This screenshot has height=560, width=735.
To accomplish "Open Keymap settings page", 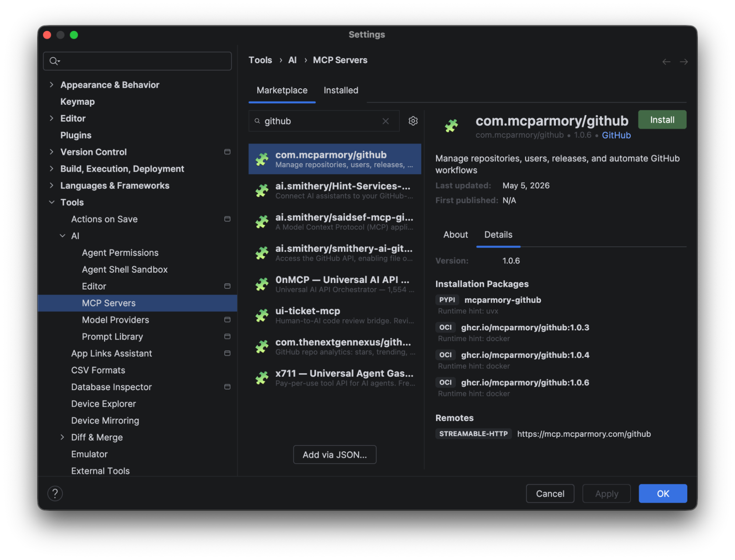I will [77, 101].
